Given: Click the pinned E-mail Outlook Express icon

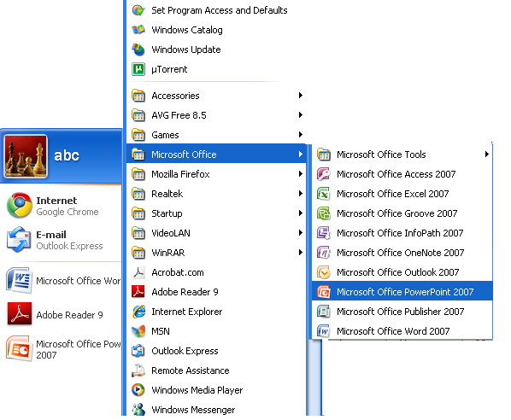Looking at the screenshot, I should pyautogui.click(x=20, y=240).
